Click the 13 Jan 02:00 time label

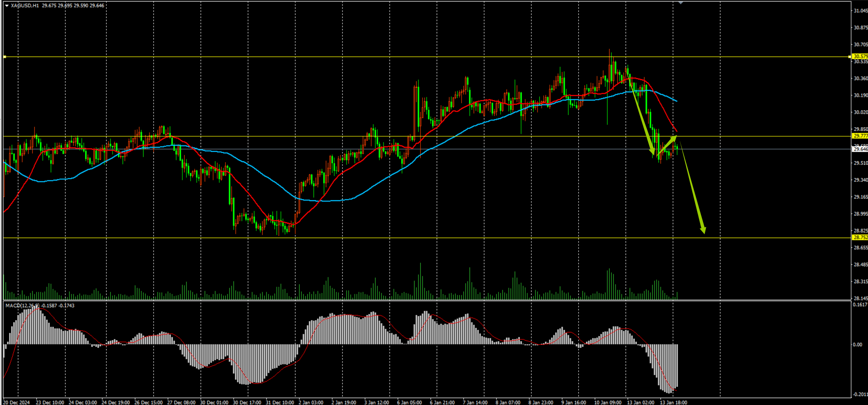click(641, 403)
